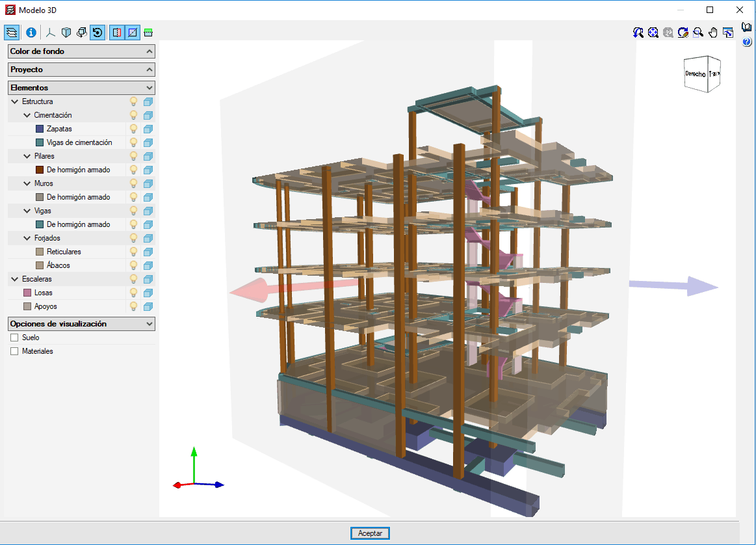Image resolution: width=756 pixels, height=545 pixels.
Task: Toggle the lightbulb visibility for Vigas de cimentación
Action: (x=133, y=142)
